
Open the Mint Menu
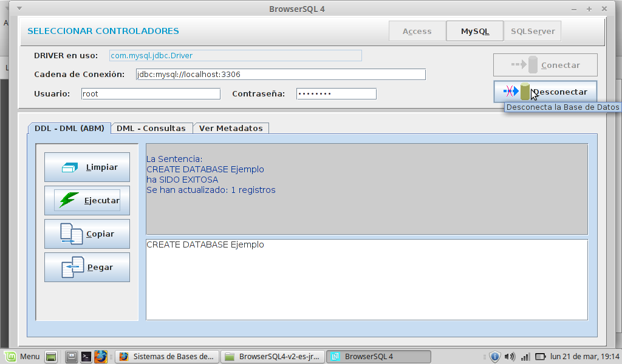pyautogui.click(x=22, y=357)
